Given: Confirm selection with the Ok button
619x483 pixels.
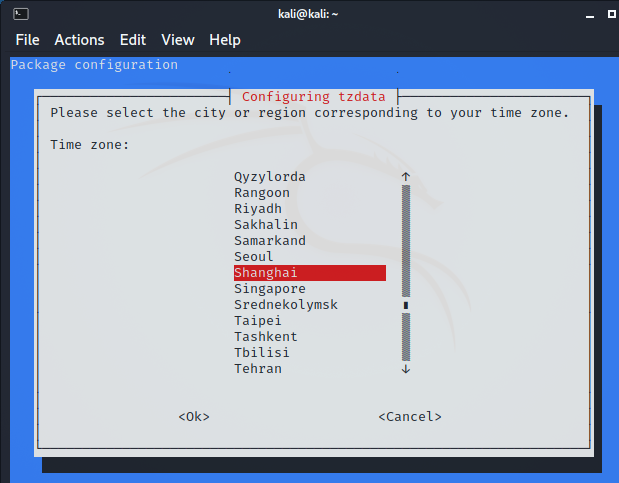Looking at the screenshot, I should [x=194, y=417].
